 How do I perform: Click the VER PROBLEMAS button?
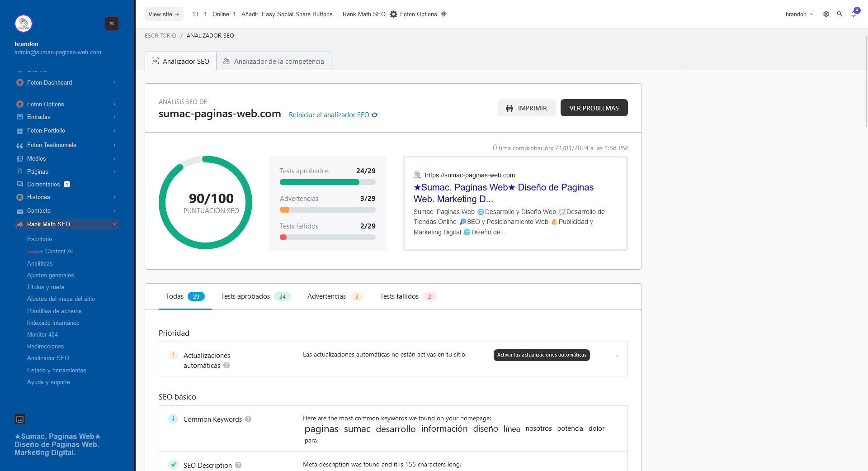click(594, 108)
